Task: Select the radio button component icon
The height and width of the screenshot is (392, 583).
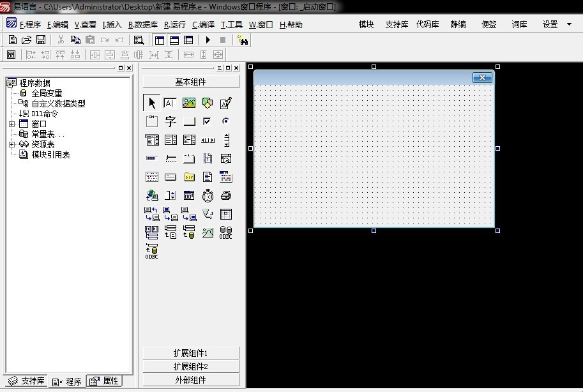Action: (225, 121)
